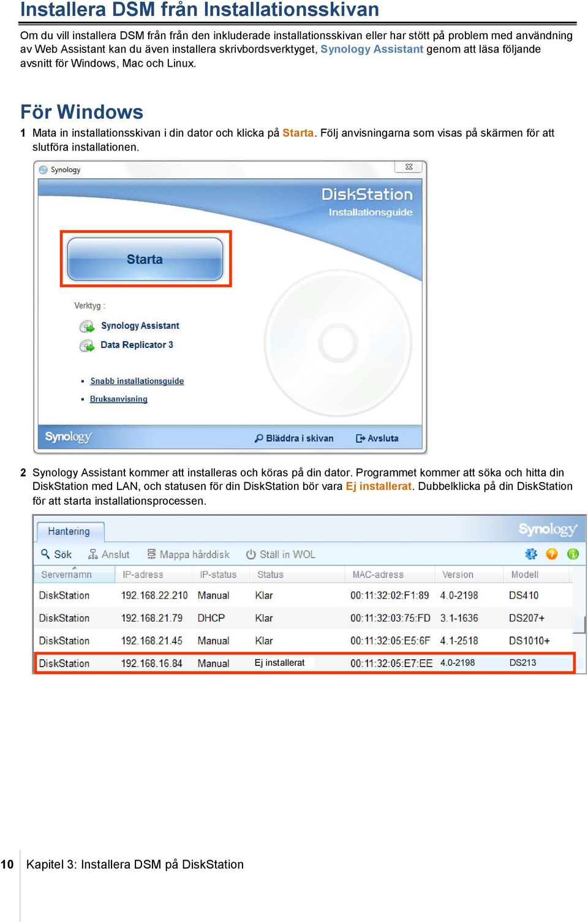Click MAC address 00:11:32:02:F1:89

pyautogui.click(x=390, y=595)
